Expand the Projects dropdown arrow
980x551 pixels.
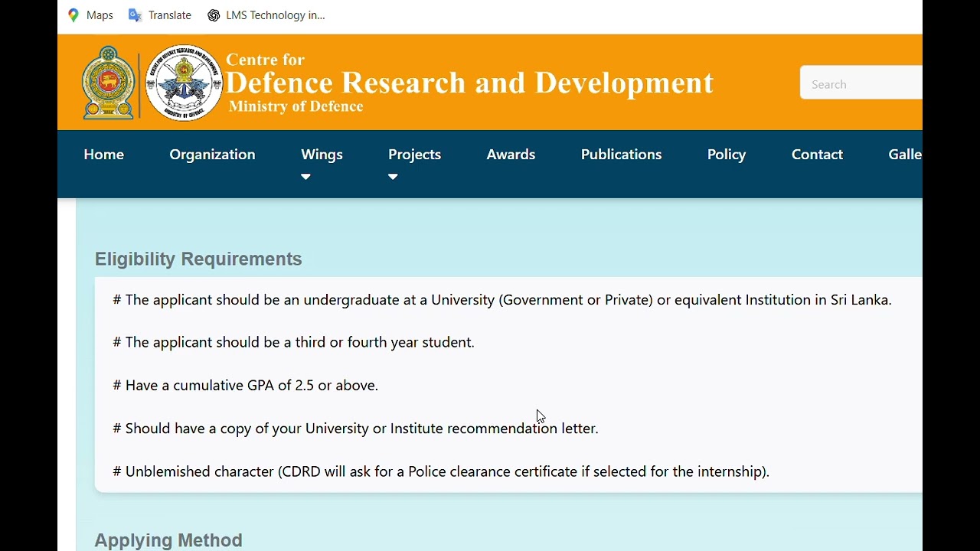click(x=393, y=177)
